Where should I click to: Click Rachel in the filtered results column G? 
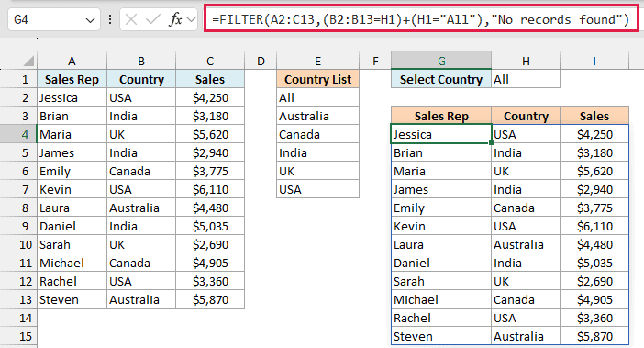tap(441, 318)
